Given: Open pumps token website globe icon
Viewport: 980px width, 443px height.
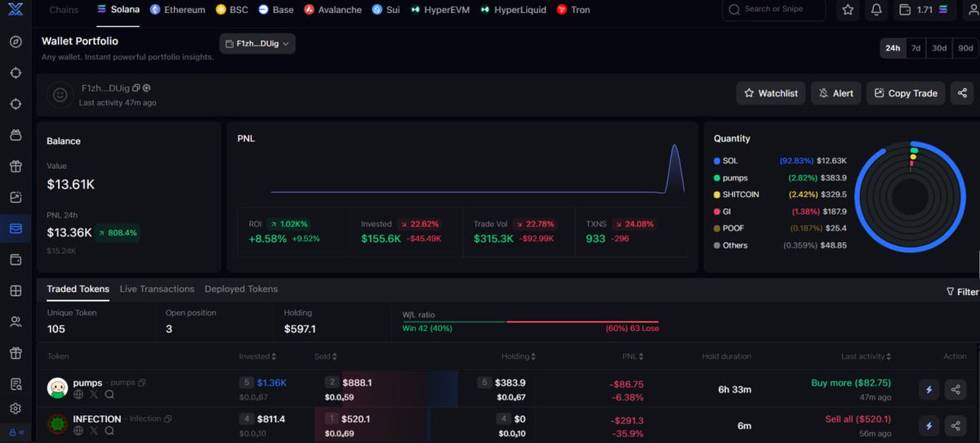Looking at the screenshot, I should tap(78, 394).
